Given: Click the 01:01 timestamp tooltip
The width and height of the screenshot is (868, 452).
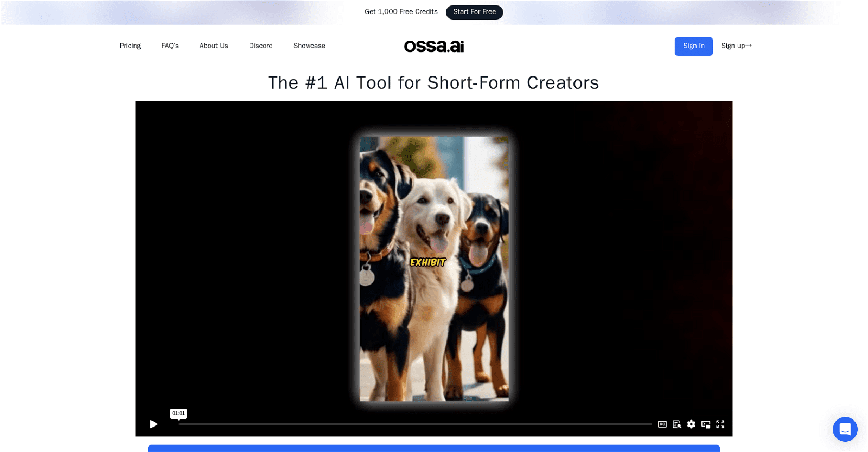Looking at the screenshot, I should click(178, 414).
